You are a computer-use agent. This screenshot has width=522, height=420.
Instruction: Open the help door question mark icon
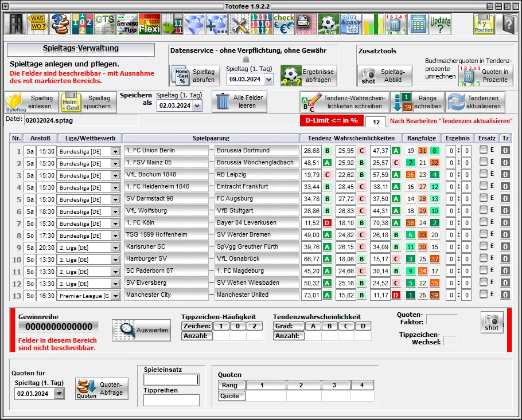click(507, 24)
